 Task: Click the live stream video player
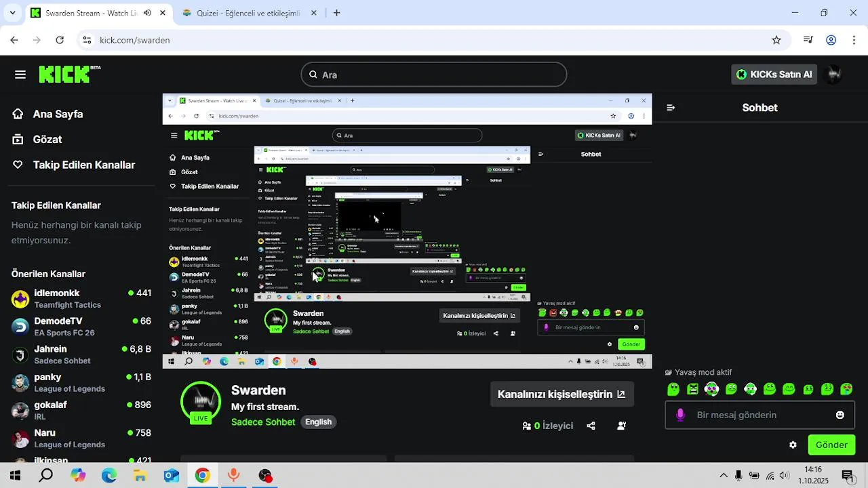tap(407, 231)
